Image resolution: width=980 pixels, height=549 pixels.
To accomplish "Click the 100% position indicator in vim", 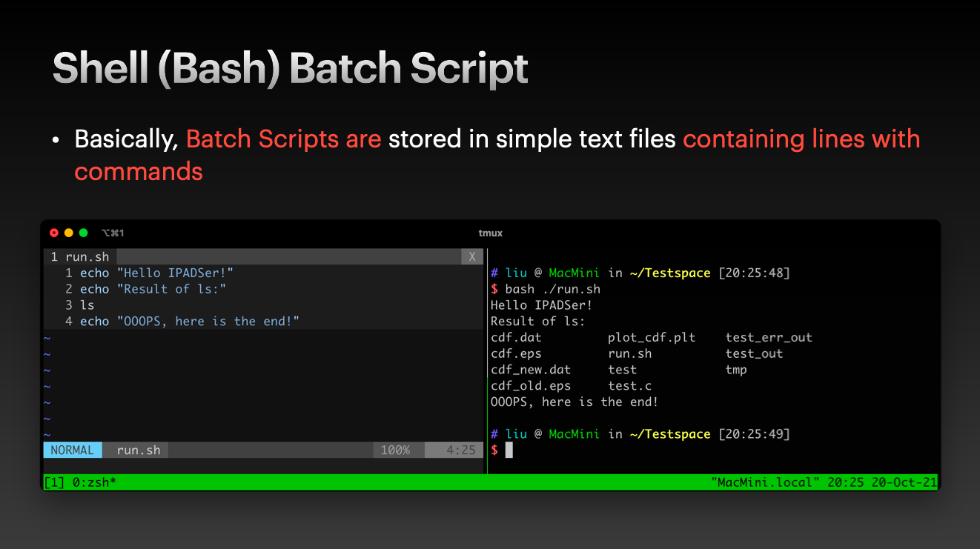I will click(395, 450).
